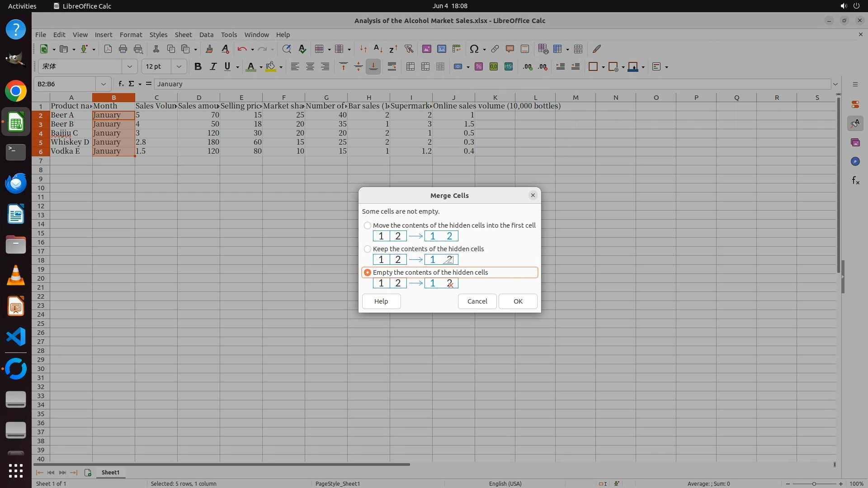Select Move contents into first cell option

point(368,225)
